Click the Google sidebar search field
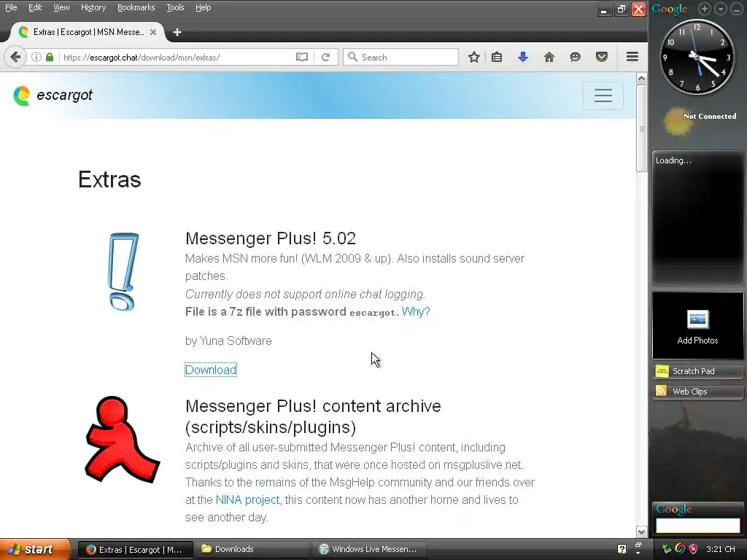The height and width of the screenshot is (560, 747). [697, 526]
